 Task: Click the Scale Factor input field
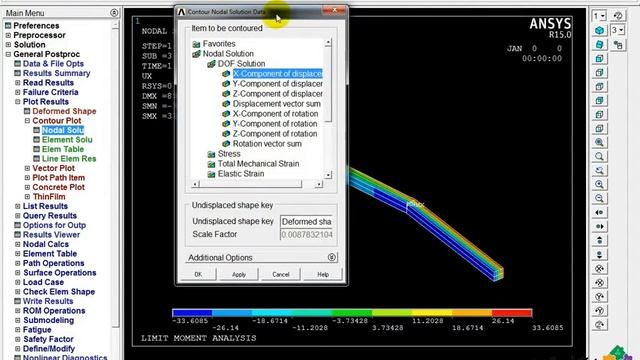(306, 235)
